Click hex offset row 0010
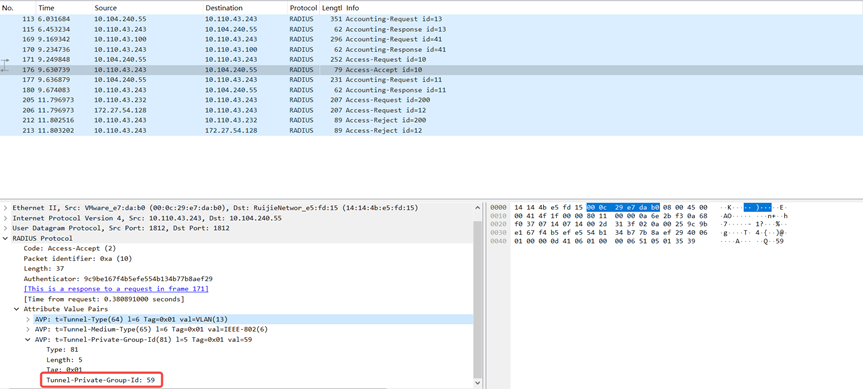This screenshot has height=389, width=863. click(498, 217)
